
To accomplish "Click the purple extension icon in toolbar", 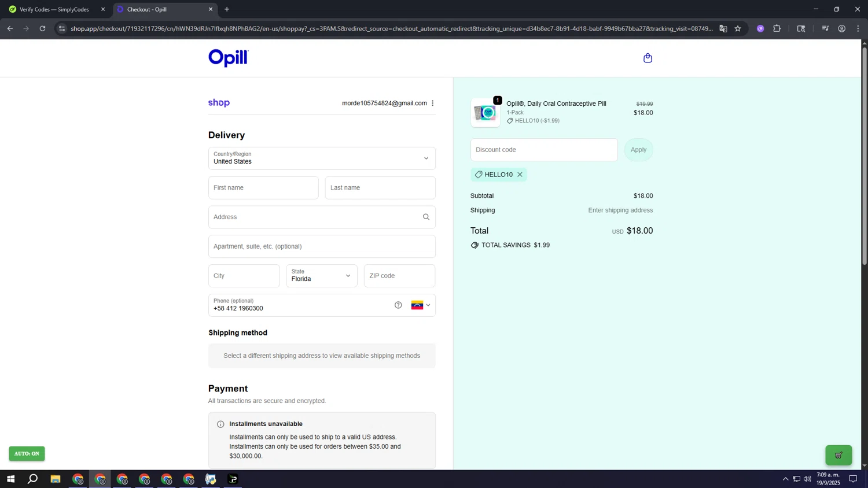I will click(760, 28).
